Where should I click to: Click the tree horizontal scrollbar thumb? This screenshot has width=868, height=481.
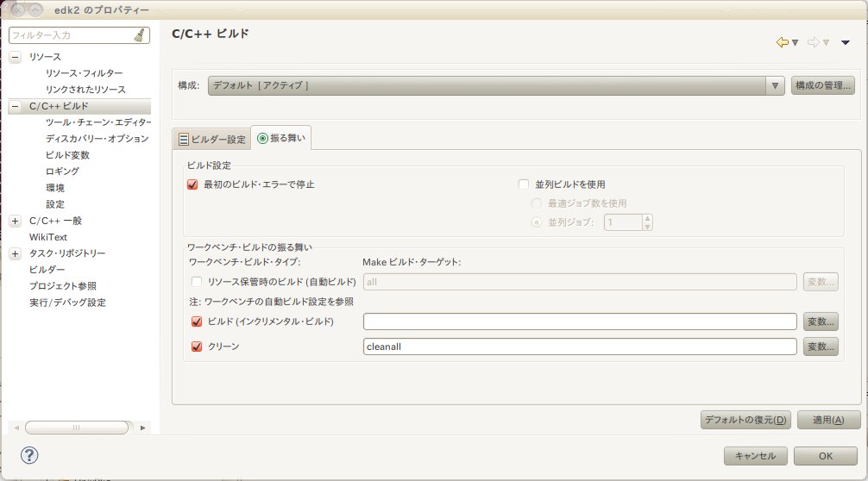77,428
